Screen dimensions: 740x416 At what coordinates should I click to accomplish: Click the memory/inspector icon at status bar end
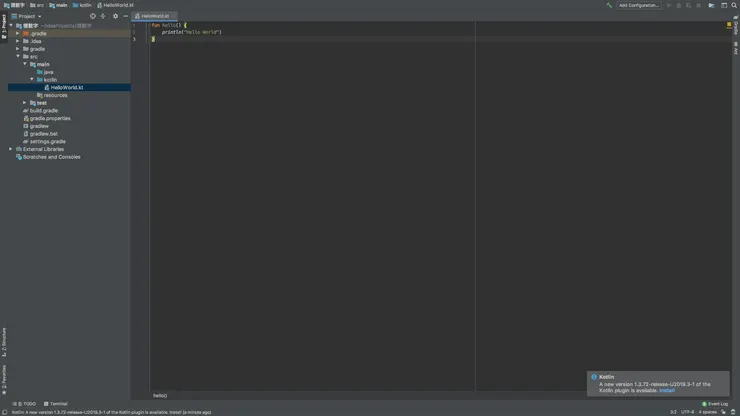733,412
